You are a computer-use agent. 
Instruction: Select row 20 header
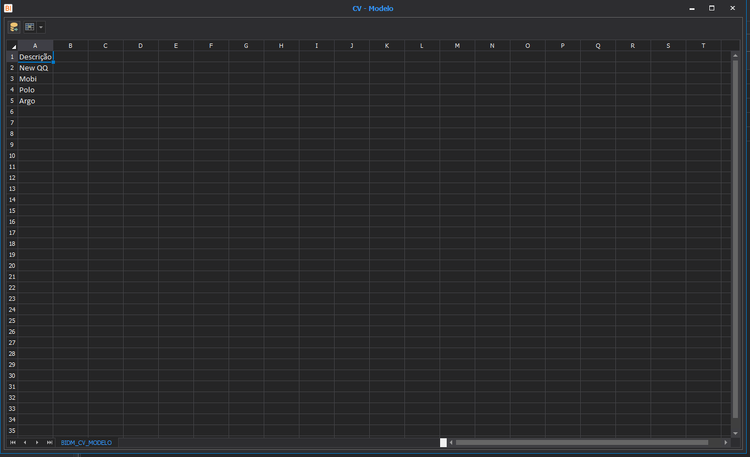point(12,266)
